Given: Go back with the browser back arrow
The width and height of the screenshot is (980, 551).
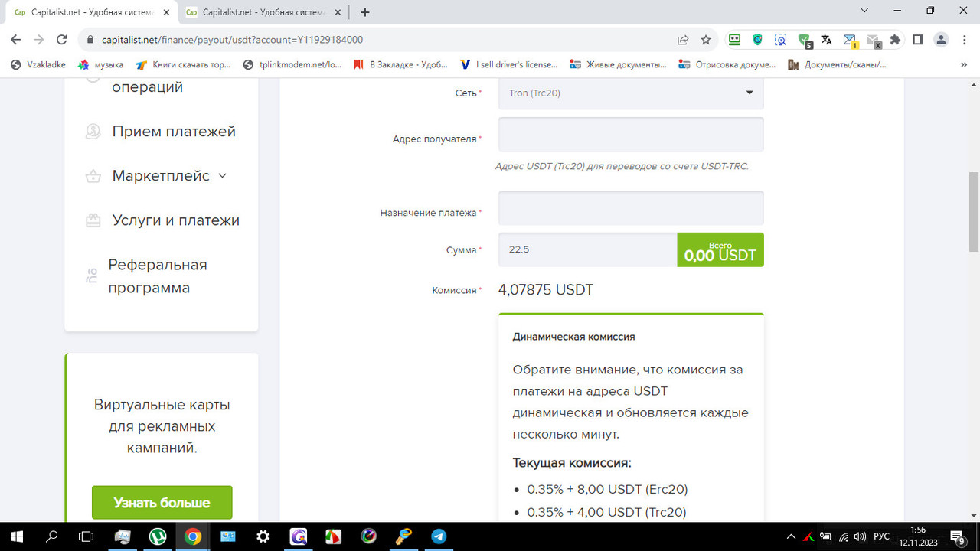Looking at the screenshot, I should pyautogui.click(x=15, y=40).
